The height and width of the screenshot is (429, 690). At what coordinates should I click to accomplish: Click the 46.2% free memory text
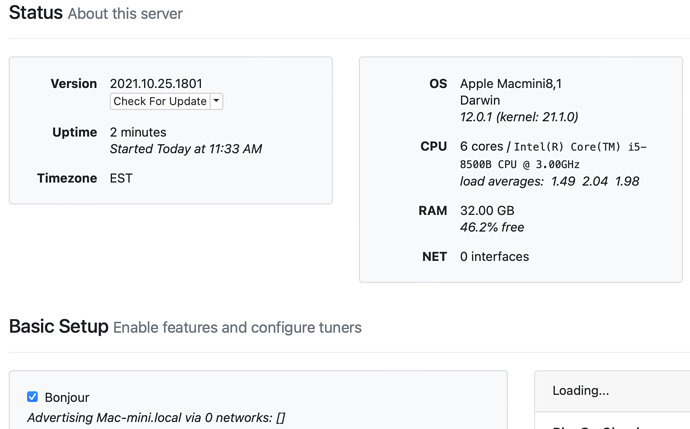[492, 227]
